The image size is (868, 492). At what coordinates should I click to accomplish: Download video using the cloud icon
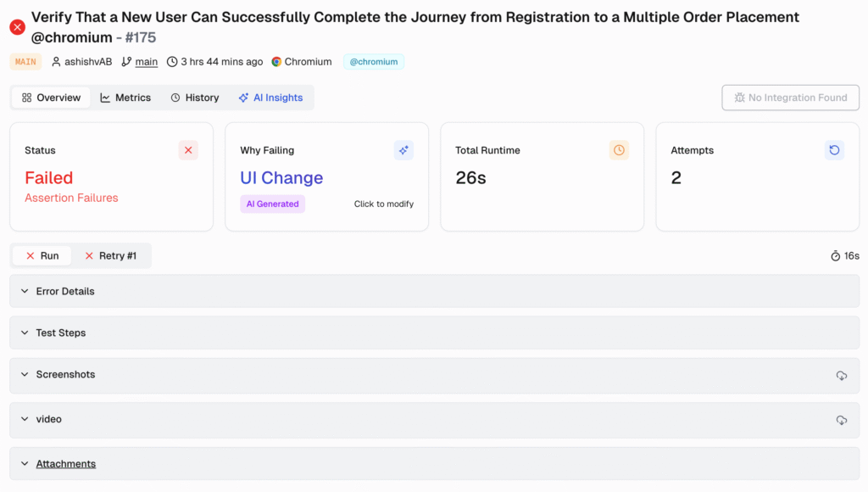click(841, 420)
